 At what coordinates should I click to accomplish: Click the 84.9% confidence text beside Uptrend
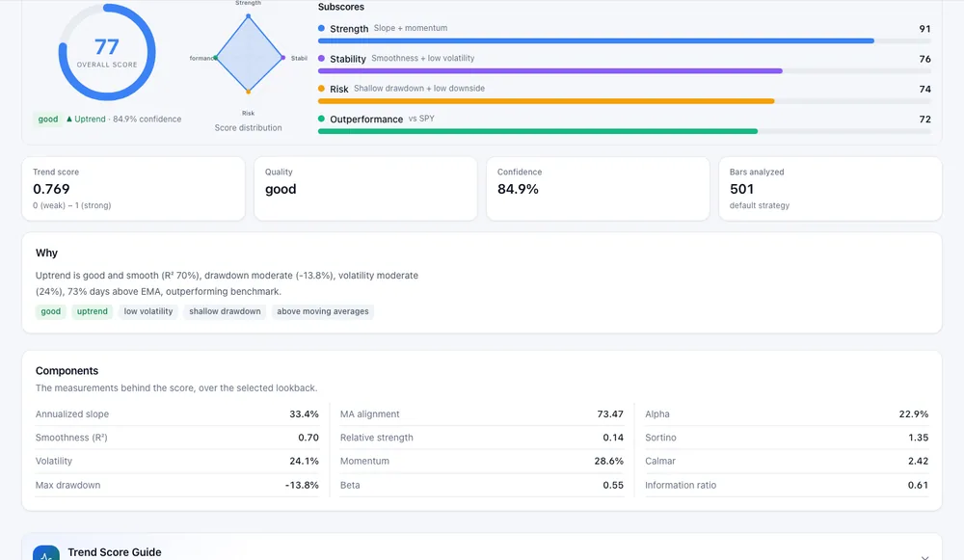(x=147, y=120)
